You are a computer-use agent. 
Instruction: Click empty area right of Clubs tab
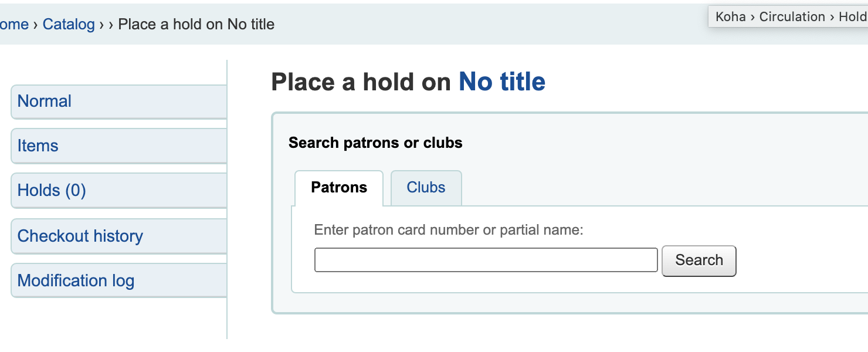tap(645, 188)
